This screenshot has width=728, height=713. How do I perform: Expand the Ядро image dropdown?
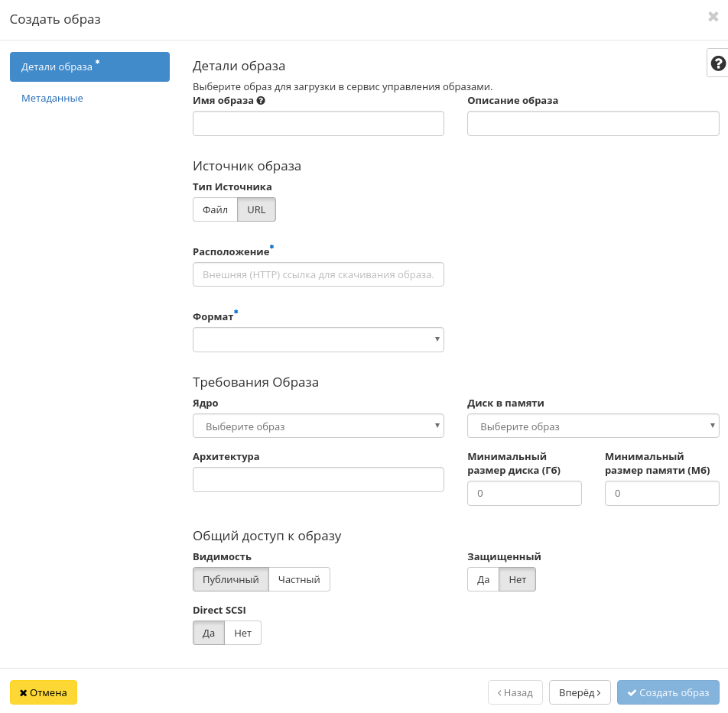tap(318, 426)
